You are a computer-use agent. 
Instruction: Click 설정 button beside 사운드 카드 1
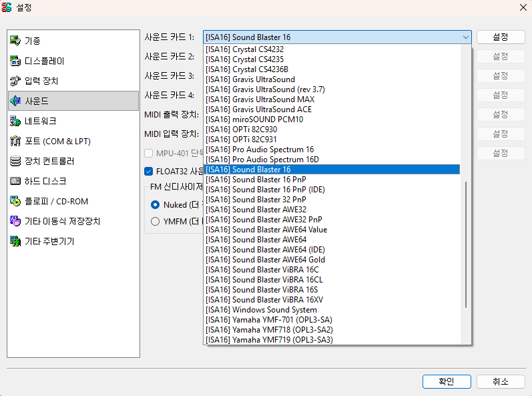click(501, 37)
